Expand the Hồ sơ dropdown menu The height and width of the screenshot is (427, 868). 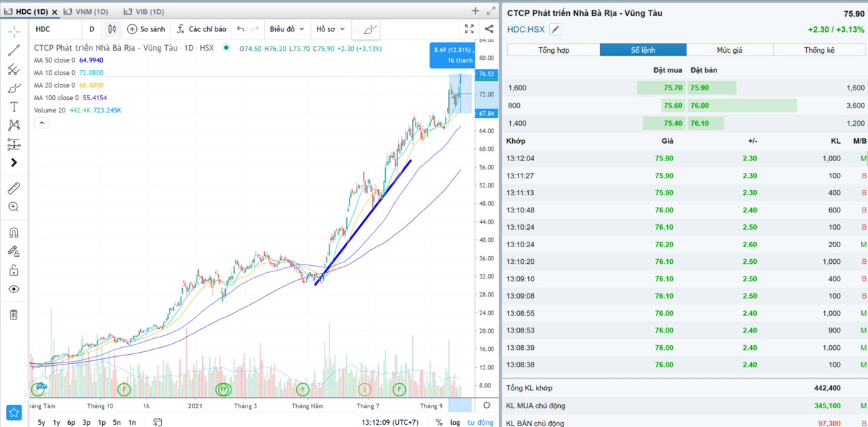coord(331,29)
